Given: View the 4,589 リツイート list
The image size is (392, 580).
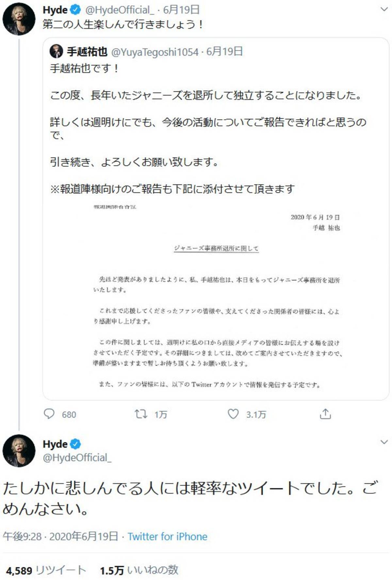Looking at the screenshot, I should (46, 570).
